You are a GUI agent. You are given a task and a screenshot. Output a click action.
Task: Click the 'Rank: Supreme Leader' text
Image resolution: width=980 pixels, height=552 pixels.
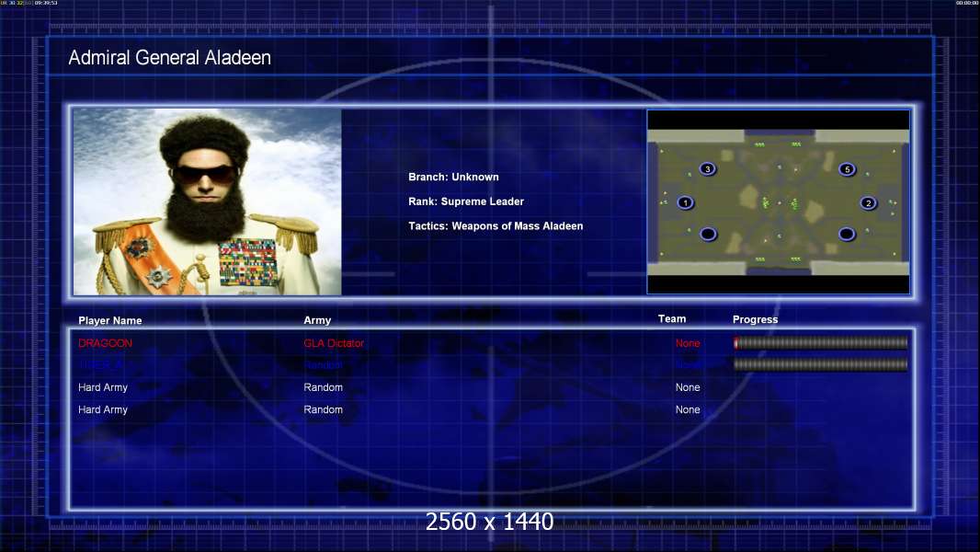click(466, 201)
